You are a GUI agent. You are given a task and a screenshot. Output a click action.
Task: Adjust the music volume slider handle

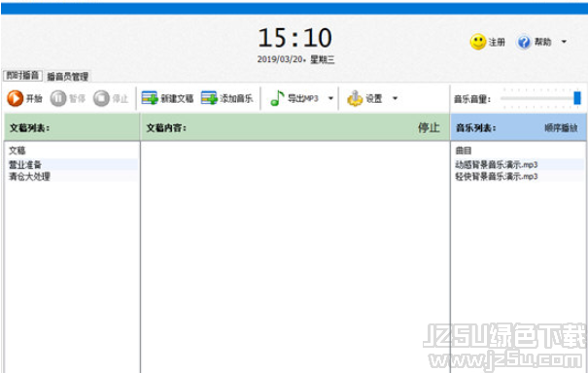[577, 98]
